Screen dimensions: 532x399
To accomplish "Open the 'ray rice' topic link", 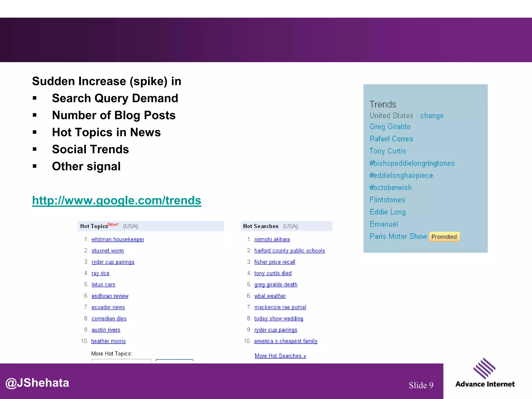I will coord(101,273).
